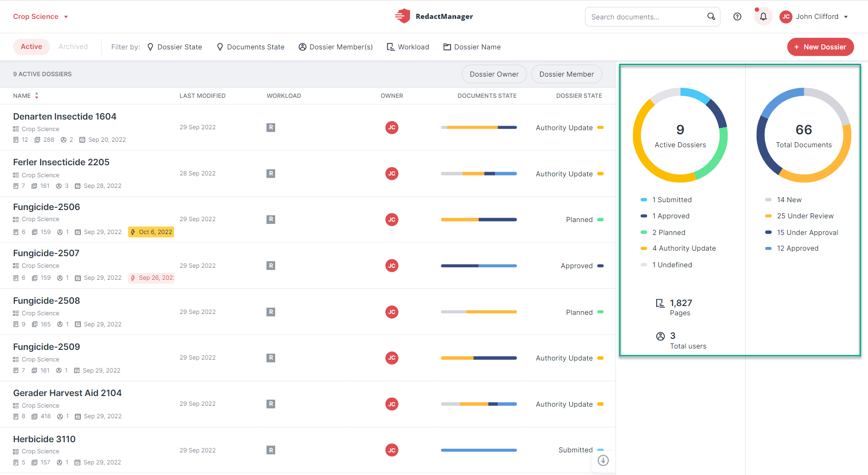Click owner JC avatar for Herbicide 3110
The height and width of the screenshot is (475, 868).
[x=392, y=450]
